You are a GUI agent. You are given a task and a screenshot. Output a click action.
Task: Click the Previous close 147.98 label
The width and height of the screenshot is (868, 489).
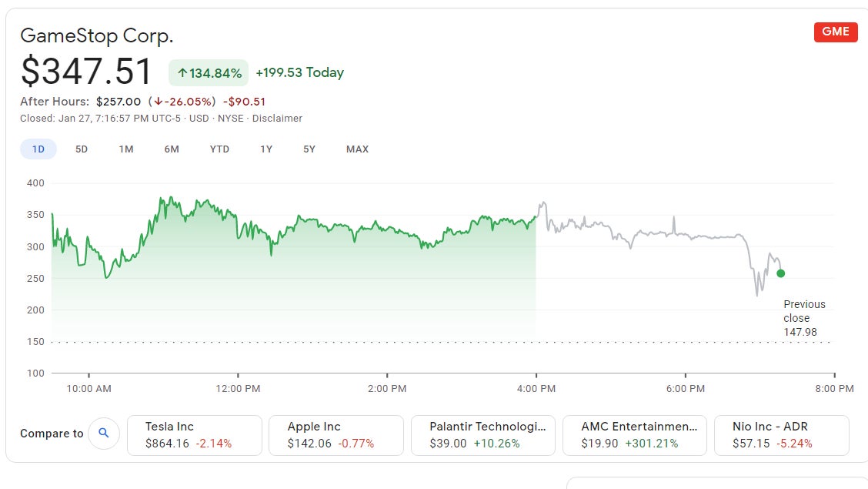tap(804, 318)
